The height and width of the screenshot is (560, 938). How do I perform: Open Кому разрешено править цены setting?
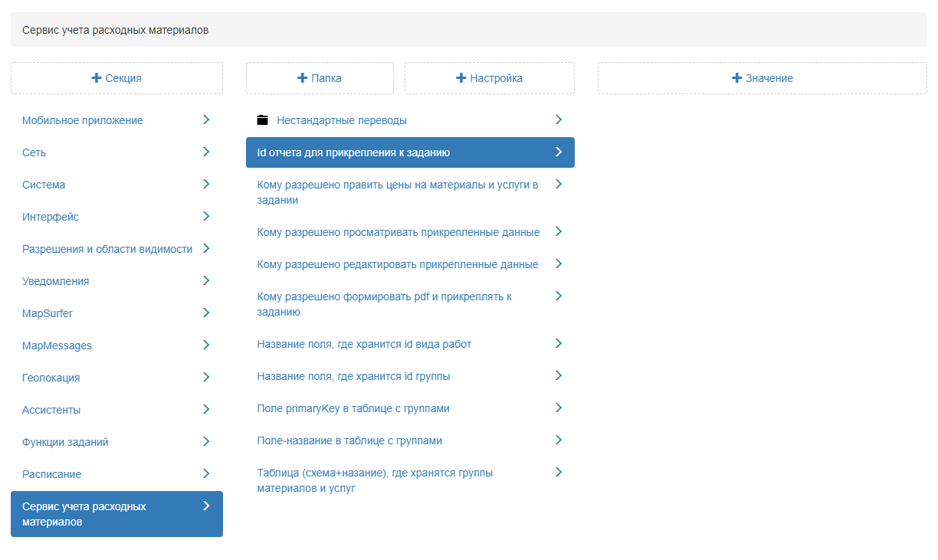click(x=410, y=192)
